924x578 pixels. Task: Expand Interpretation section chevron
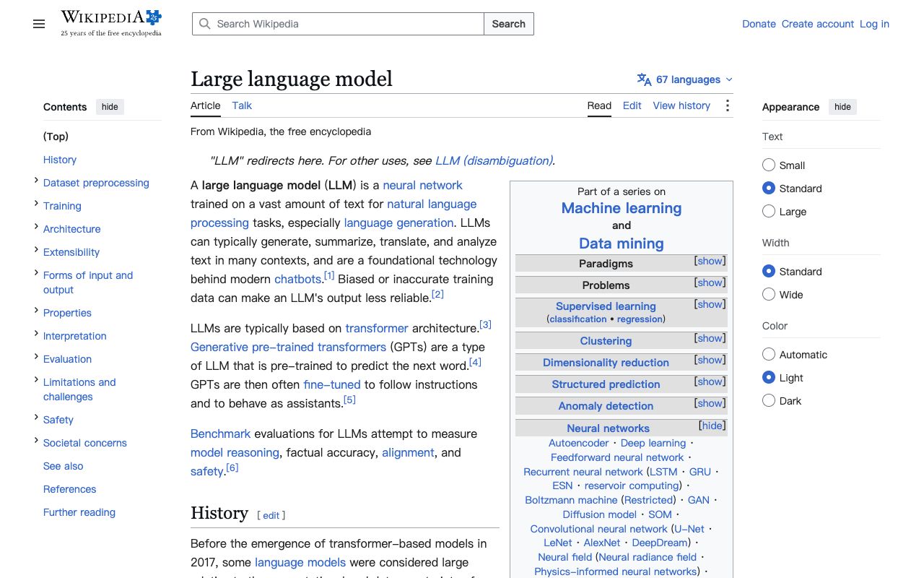(x=36, y=335)
